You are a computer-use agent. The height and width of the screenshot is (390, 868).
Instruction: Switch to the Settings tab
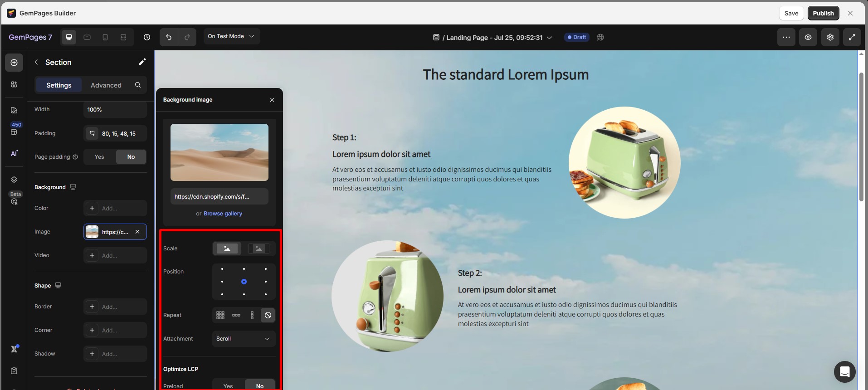pyautogui.click(x=59, y=85)
